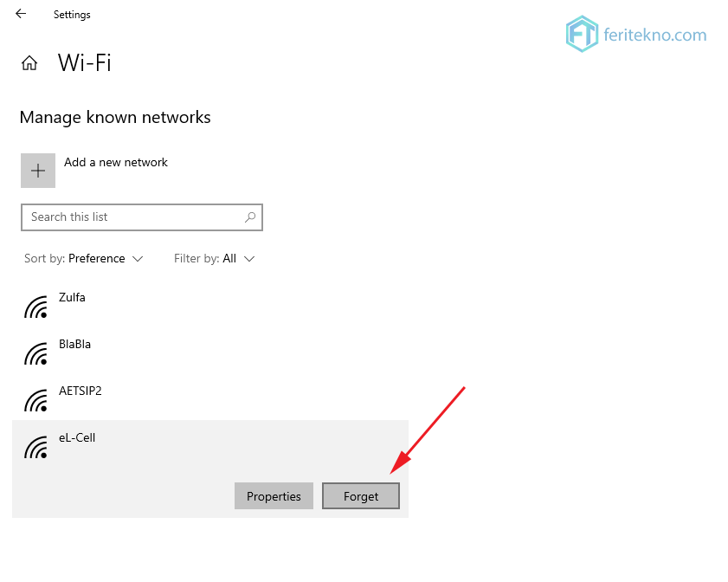Select the Zulfa Wi-Fi signal icon
728x582 pixels.
click(x=36, y=307)
